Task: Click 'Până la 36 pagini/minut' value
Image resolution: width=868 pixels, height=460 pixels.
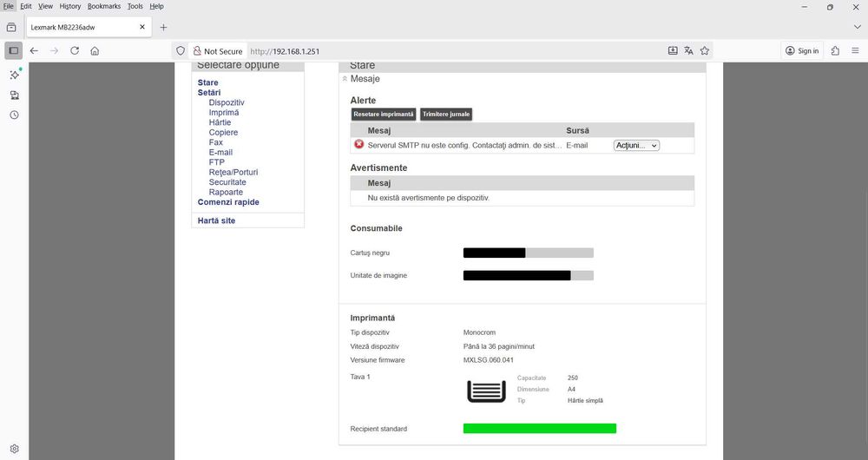Action: coord(499,346)
